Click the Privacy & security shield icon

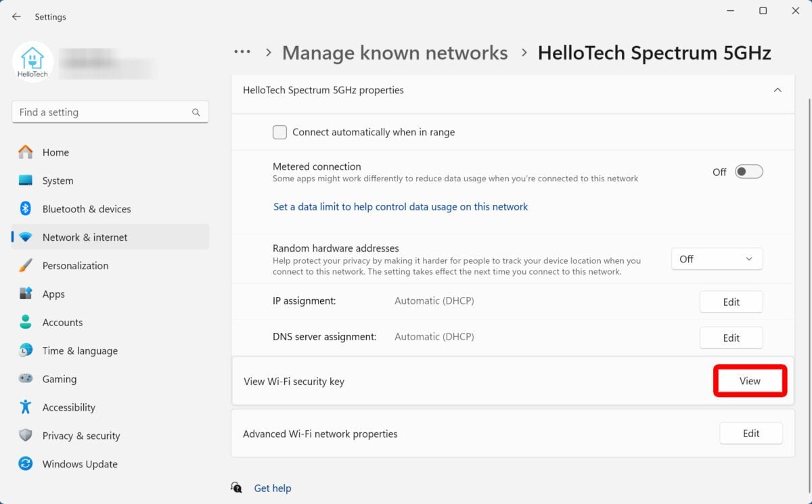26,436
